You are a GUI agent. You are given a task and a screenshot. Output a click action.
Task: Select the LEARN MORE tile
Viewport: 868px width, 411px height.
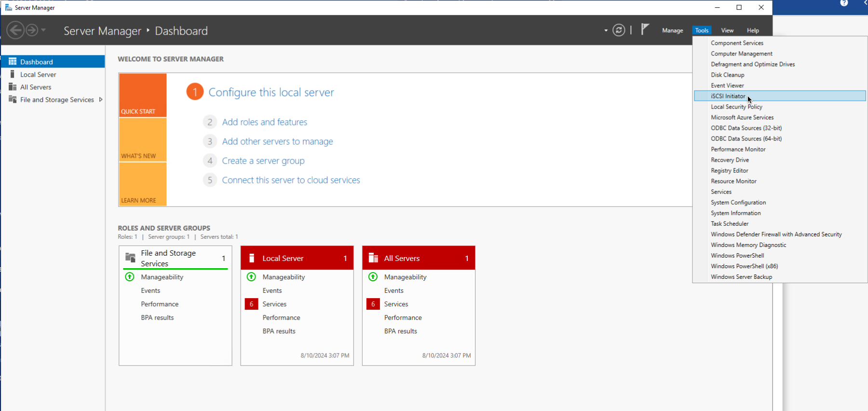(x=143, y=184)
